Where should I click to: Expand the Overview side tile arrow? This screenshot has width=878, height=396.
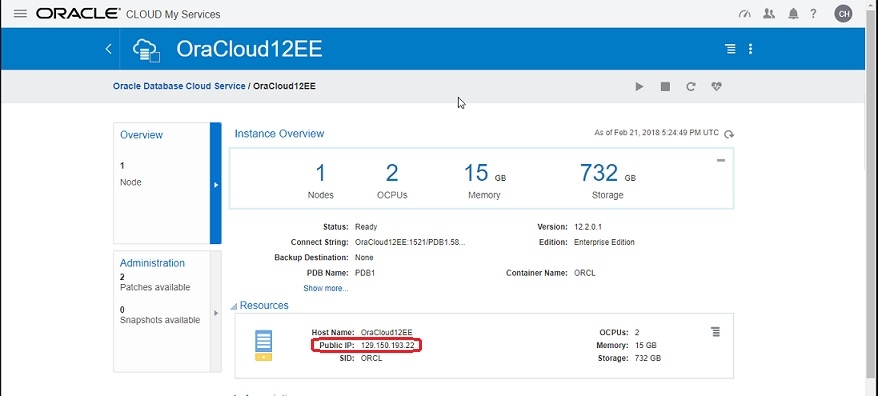click(x=216, y=184)
